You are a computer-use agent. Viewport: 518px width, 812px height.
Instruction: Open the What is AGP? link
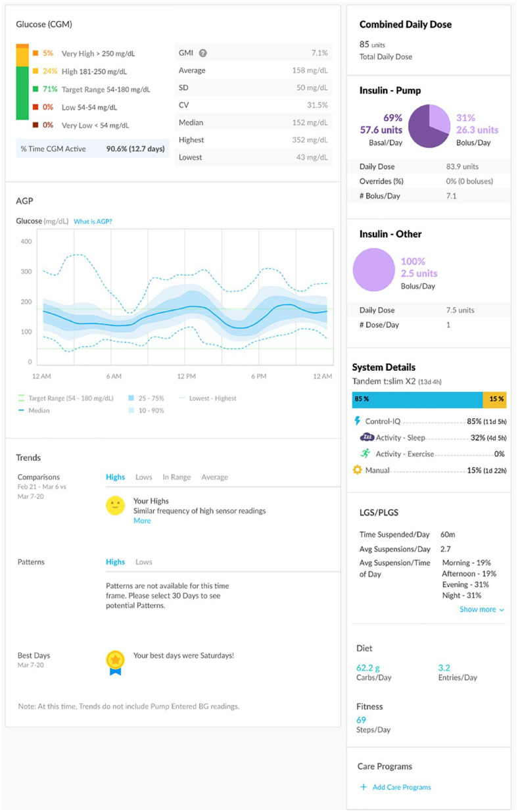(93, 222)
